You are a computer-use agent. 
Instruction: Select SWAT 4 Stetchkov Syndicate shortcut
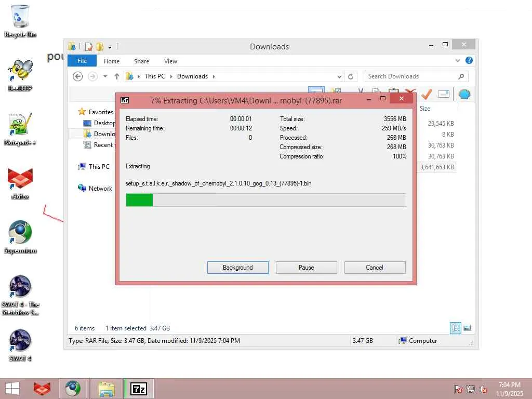[x=20, y=295]
